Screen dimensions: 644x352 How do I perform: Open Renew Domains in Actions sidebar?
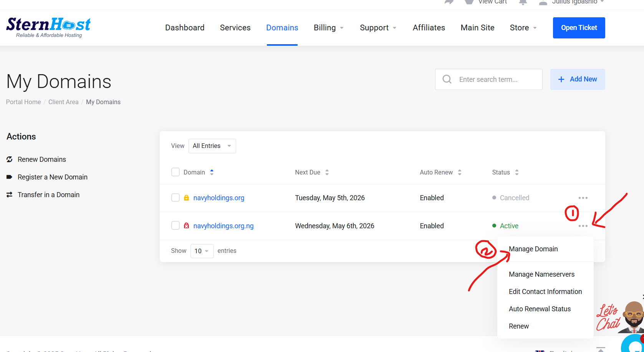(x=41, y=159)
